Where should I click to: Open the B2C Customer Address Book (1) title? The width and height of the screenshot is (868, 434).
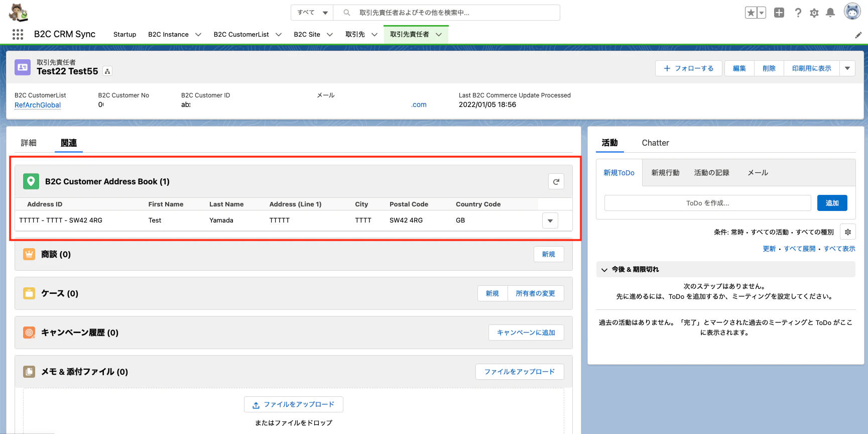[x=107, y=181]
